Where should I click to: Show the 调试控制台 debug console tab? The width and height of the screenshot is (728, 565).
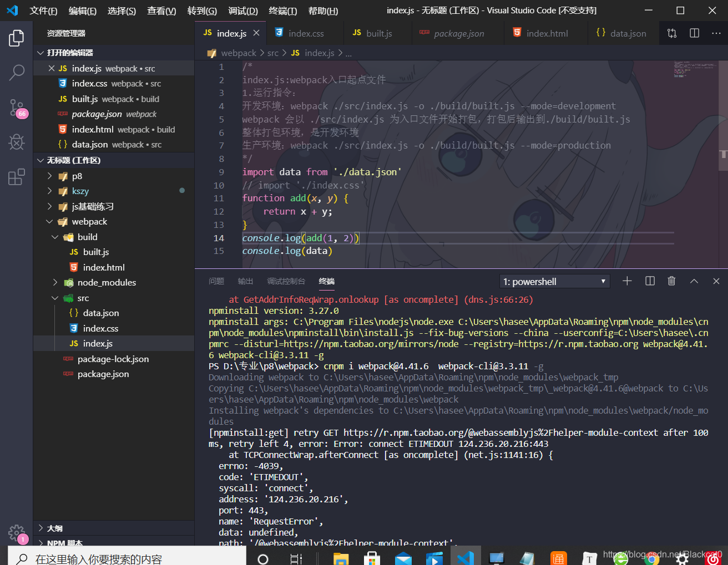[x=286, y=281]
